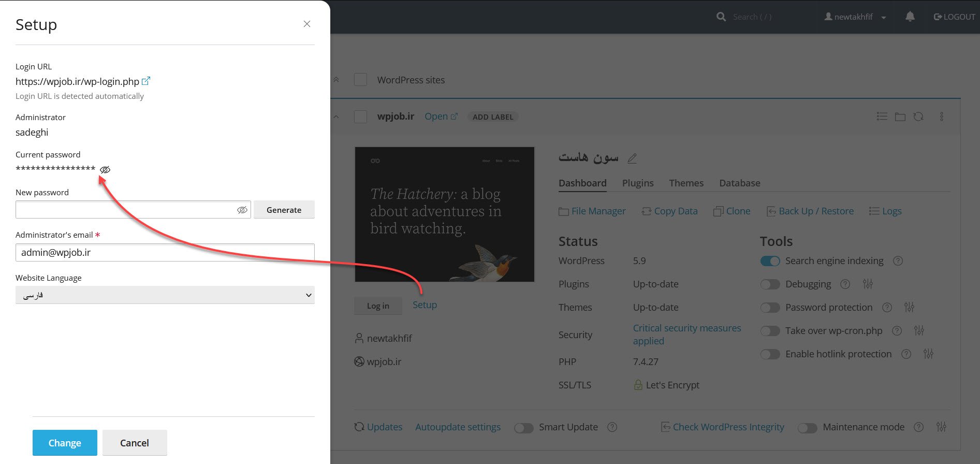Open wpjob.ir site in new tab
This screenshot has width=980, height=464.
click(x=441, y=117)
